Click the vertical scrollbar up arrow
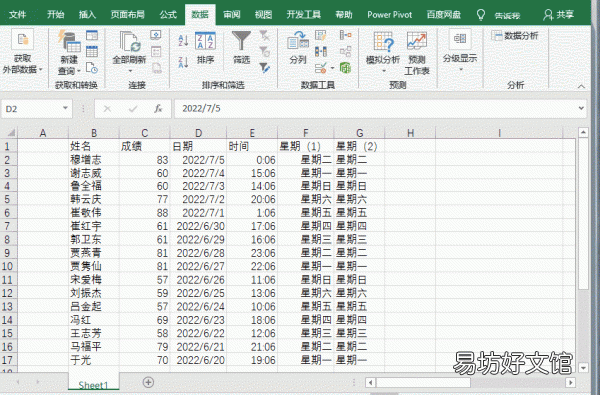The image size is (600, 395). [583, 133]
